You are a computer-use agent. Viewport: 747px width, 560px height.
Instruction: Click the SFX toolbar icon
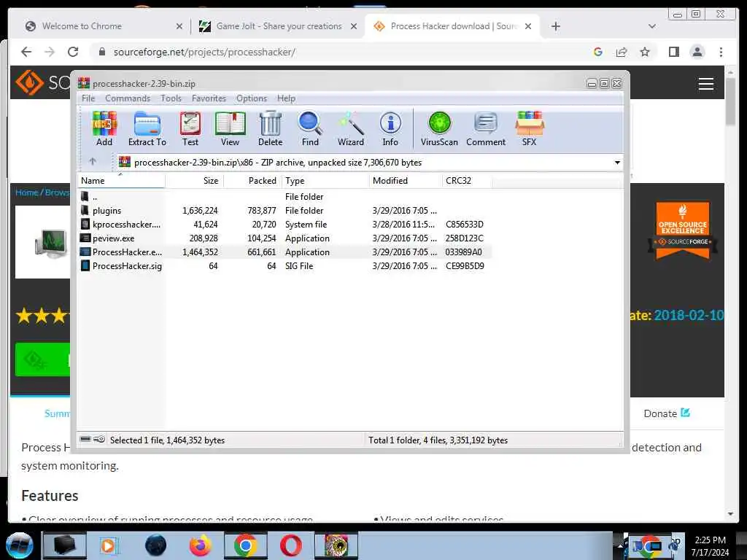click(530, 128)
